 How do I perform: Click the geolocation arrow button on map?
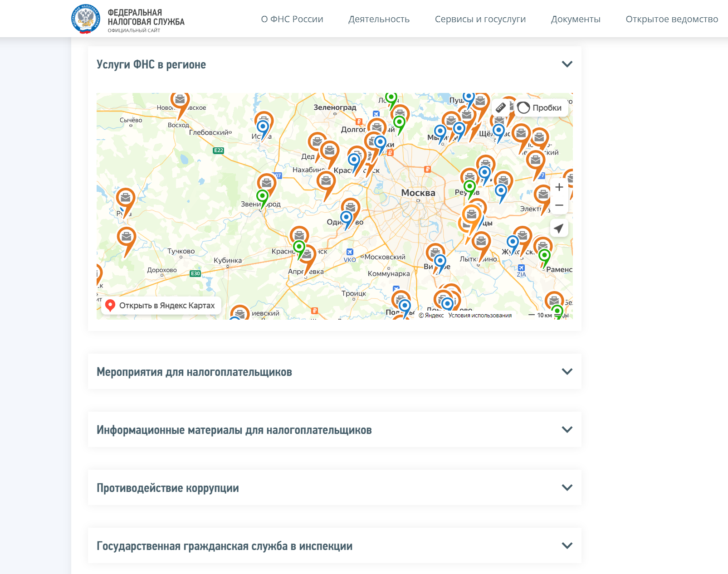559,228
